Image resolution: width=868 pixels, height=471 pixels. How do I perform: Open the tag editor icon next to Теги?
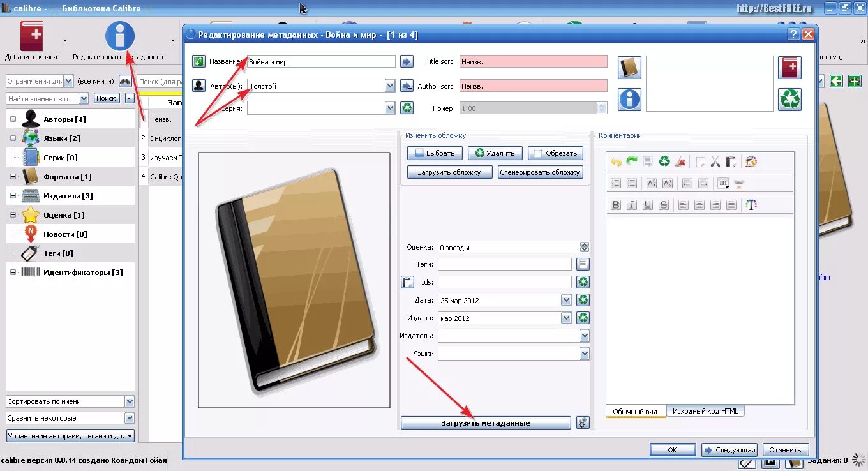pyautogui.click(x=583, y=264)
